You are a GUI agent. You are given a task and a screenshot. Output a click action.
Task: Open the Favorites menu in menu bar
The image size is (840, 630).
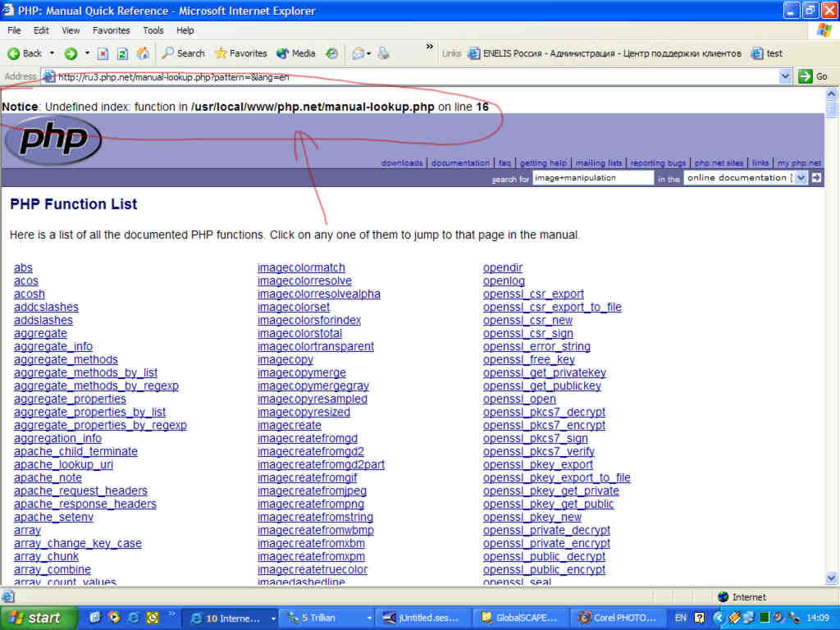click(111, 30)
